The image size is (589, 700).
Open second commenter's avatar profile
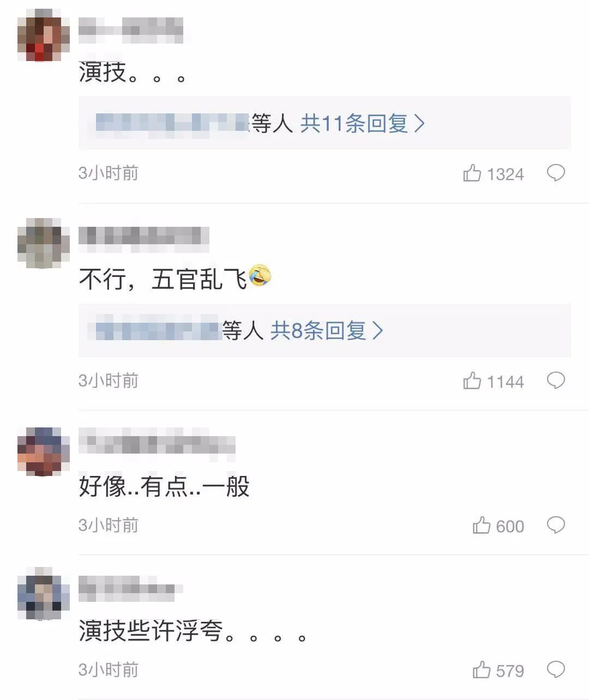43,243
